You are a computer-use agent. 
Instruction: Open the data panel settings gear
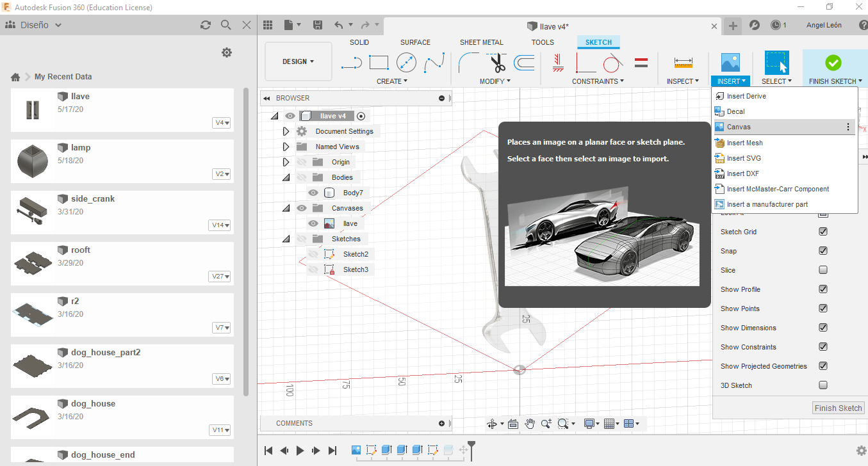[x=226, y=52]
